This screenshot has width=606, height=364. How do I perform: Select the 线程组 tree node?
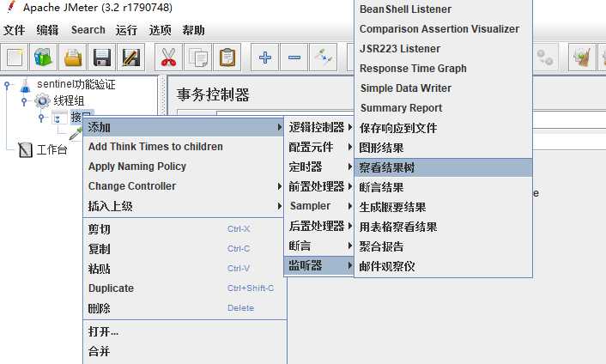click(69, 101)
